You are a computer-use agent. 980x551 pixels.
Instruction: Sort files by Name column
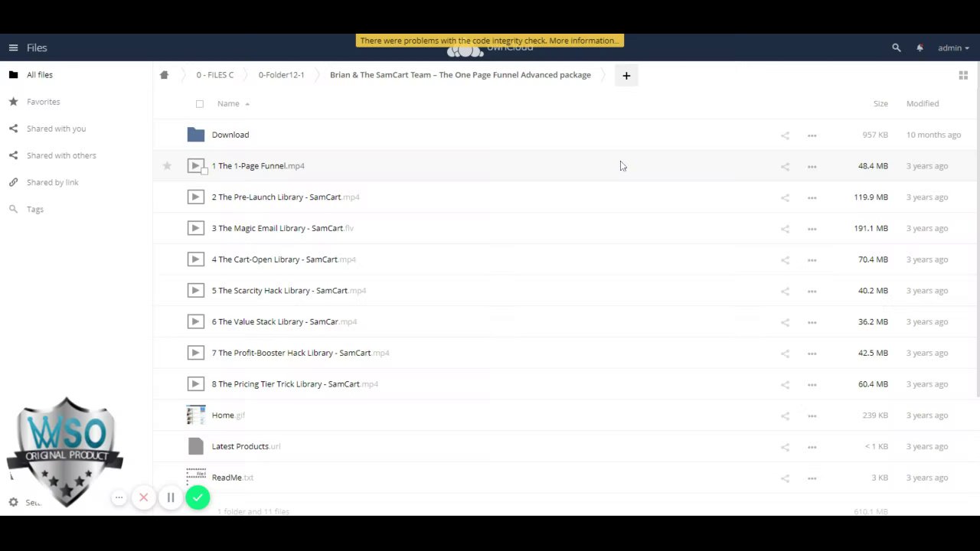point(228,103)
